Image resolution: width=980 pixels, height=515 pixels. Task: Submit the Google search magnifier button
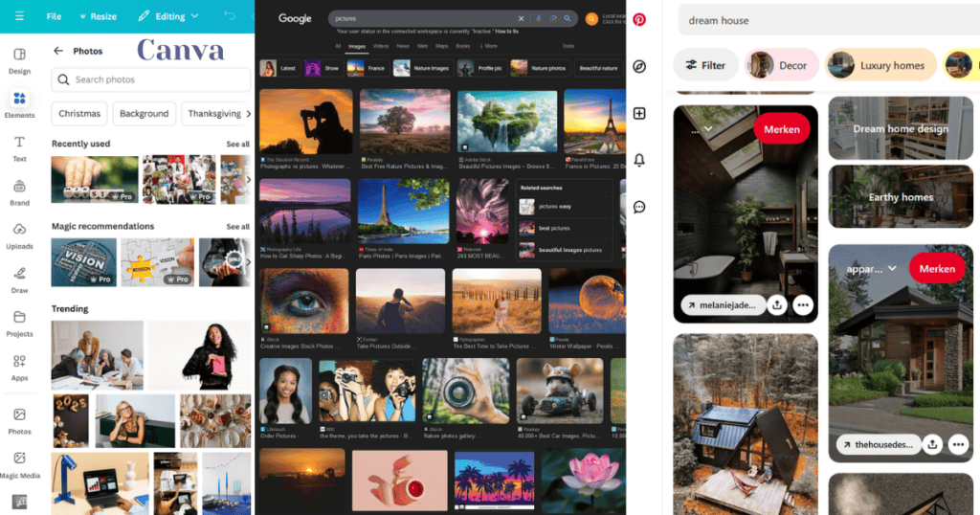click(567, 19)
